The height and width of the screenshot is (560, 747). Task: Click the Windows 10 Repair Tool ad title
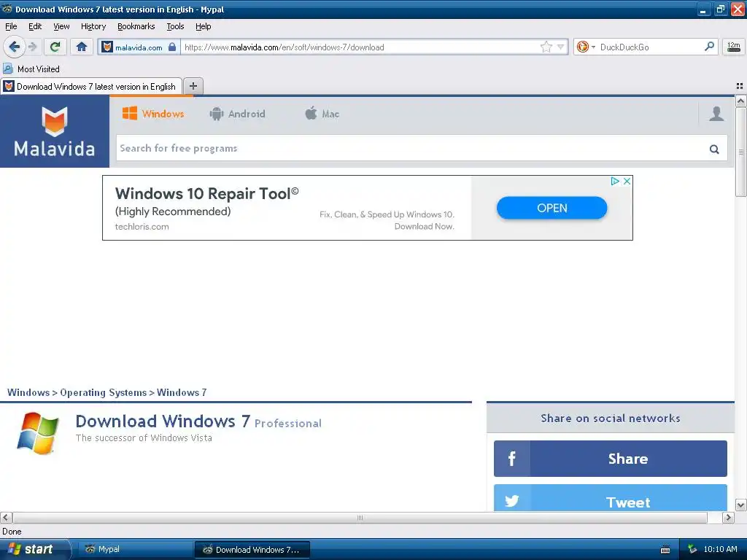tap(206, 194)
